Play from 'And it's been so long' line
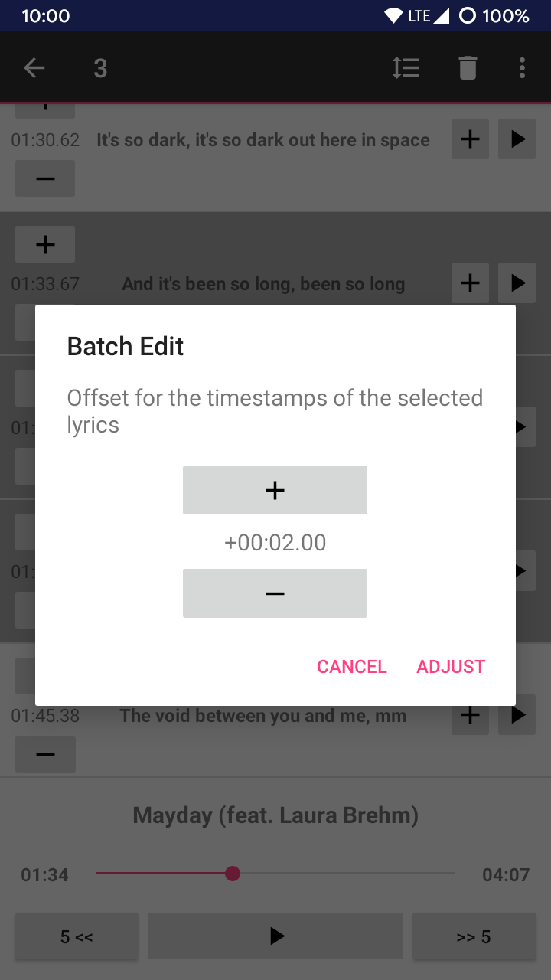The image size is (551, 980). coord(517,283)
